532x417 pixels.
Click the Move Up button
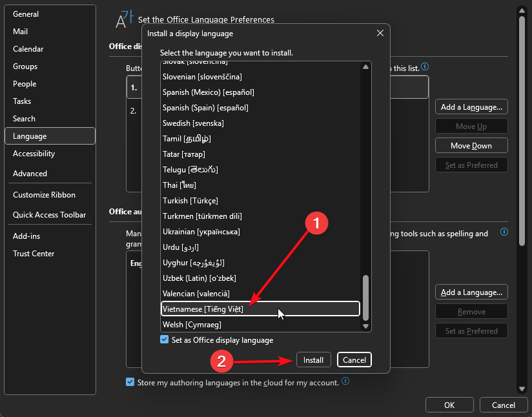pyautogui.click(x=471, y=127)
